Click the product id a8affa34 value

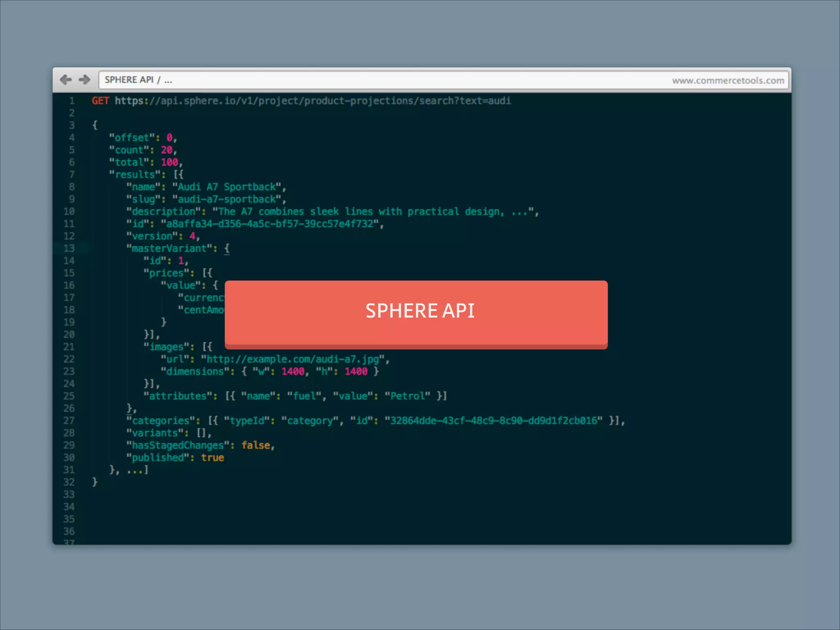(x=269, y=224)
